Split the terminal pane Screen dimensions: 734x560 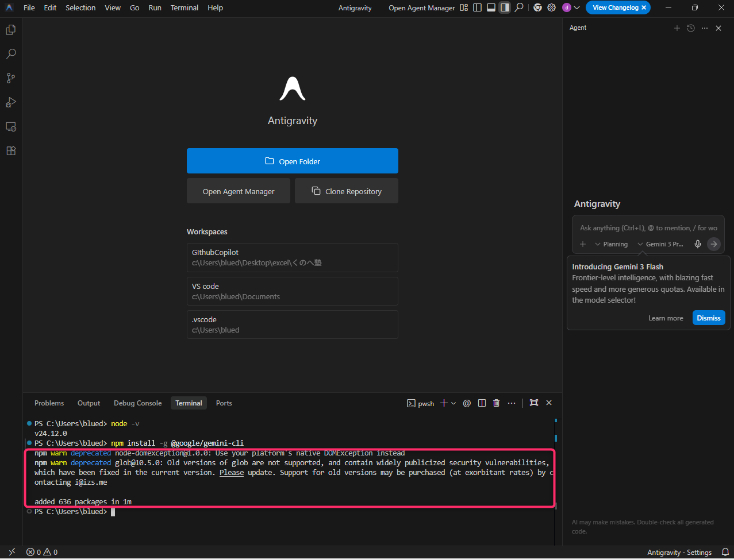click(x=482, y=403)
